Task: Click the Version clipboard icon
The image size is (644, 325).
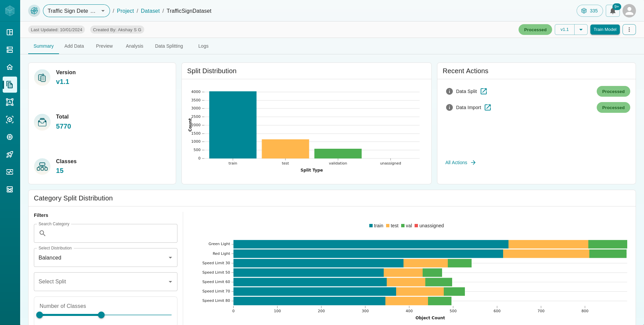Action: (42, 78)
